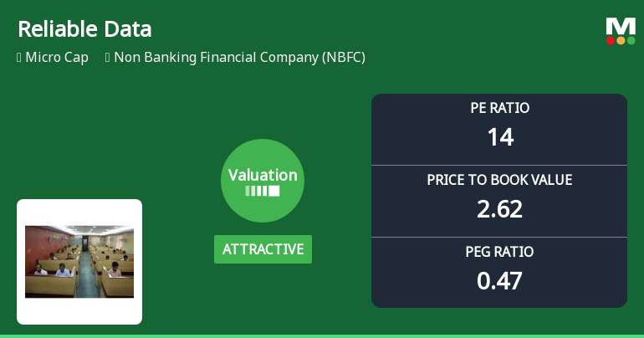Click the small icon before Micro Cap

[x=19, y=58]
